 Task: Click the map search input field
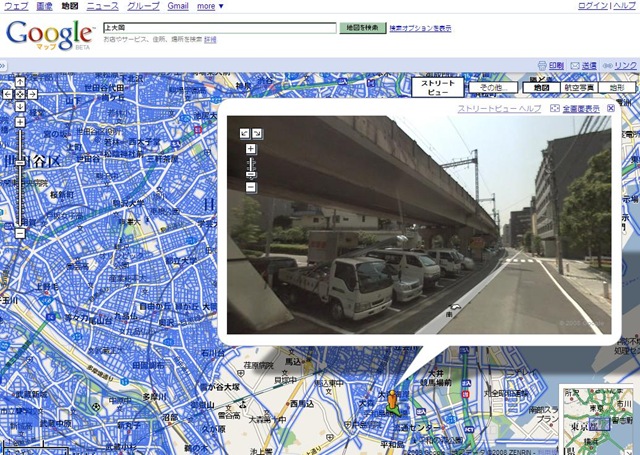point(220,28)
